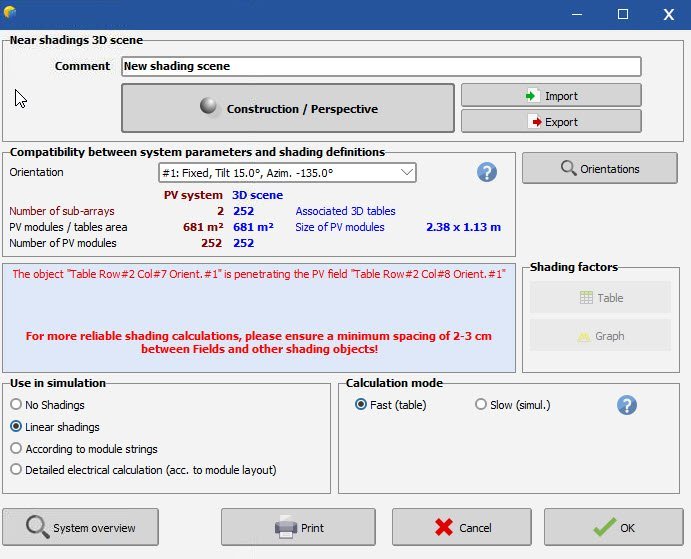
Task: Choose According to module strings option
Action: [16, 449]
